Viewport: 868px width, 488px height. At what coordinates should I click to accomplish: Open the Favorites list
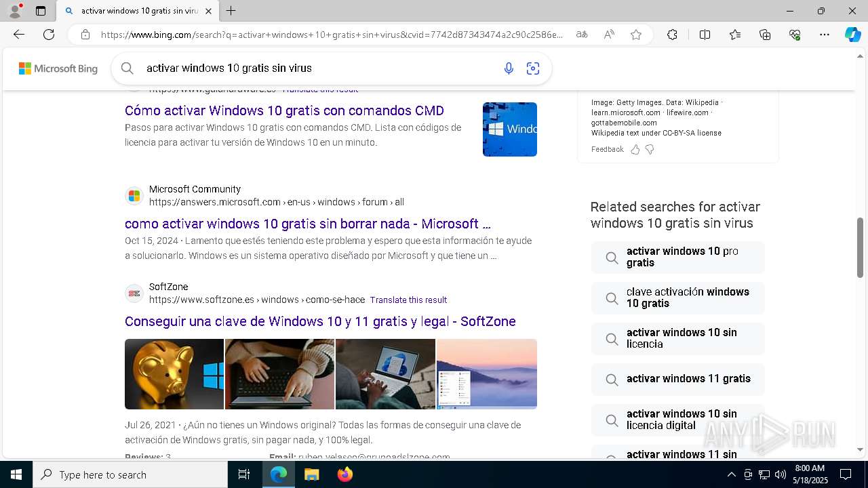tap(735, 35)
